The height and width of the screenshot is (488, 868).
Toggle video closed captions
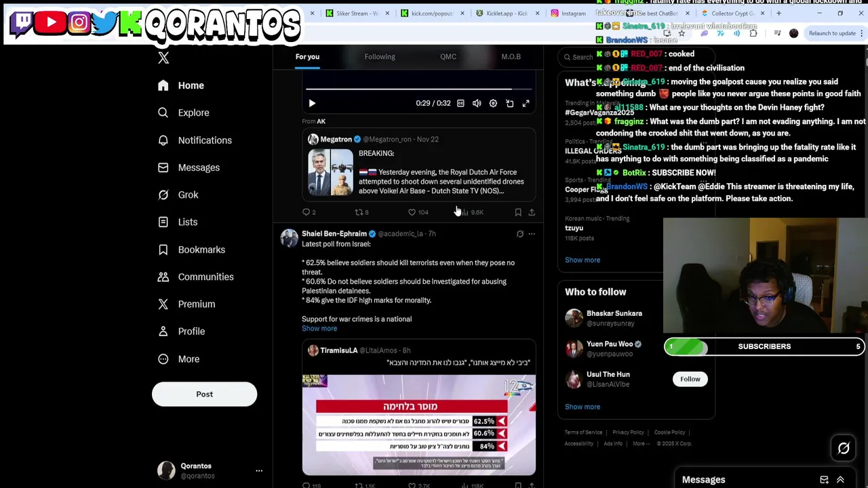pyautogui.click(x=460, y=103)
